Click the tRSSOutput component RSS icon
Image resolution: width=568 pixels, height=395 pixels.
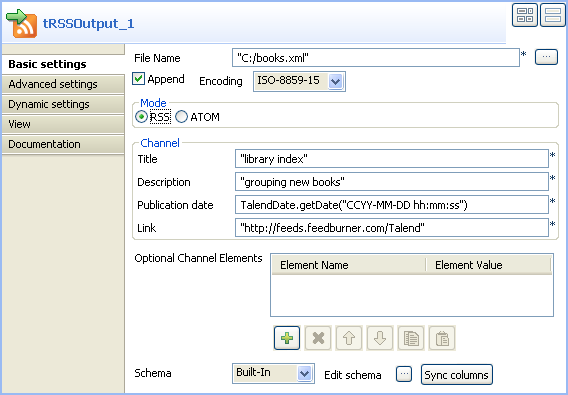click(22, 23)
